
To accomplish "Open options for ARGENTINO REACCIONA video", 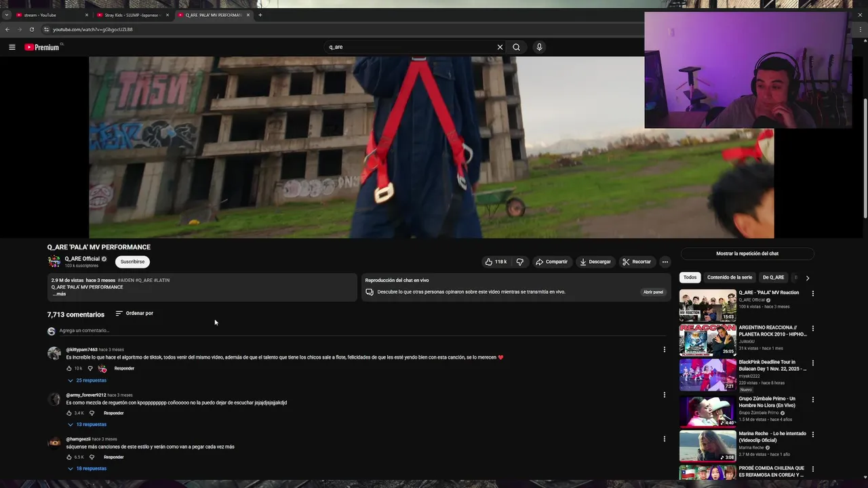I will [x=813, y=329].
